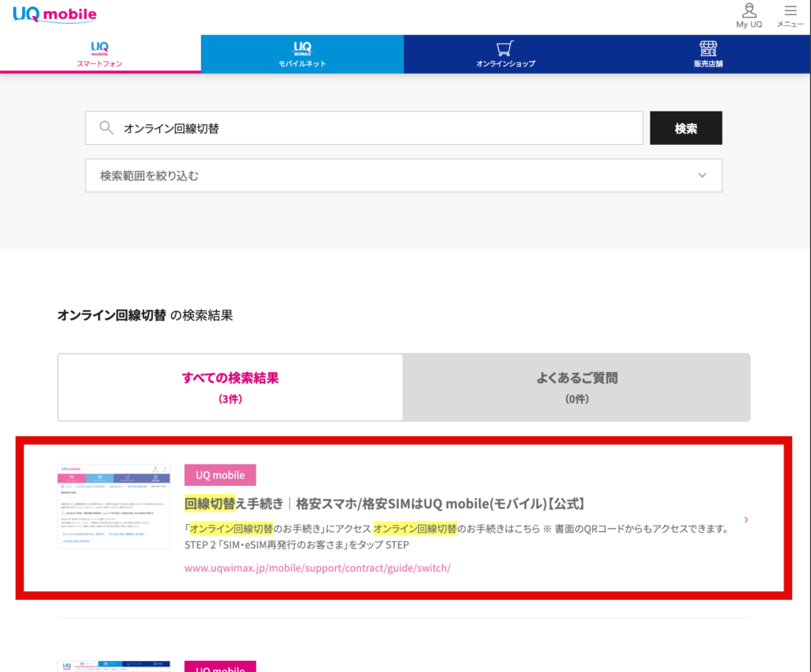Click the store building icon
811x672 pixels.
point(707,48)
